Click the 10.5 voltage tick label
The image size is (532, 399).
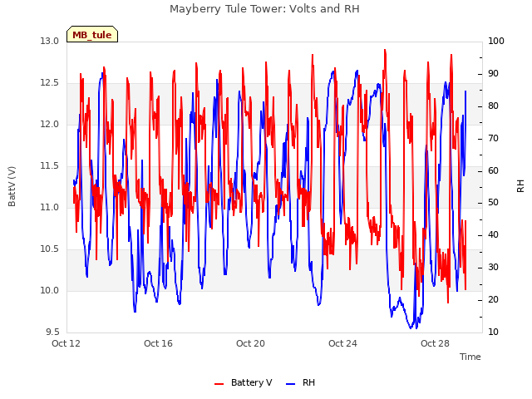point(50,249)
